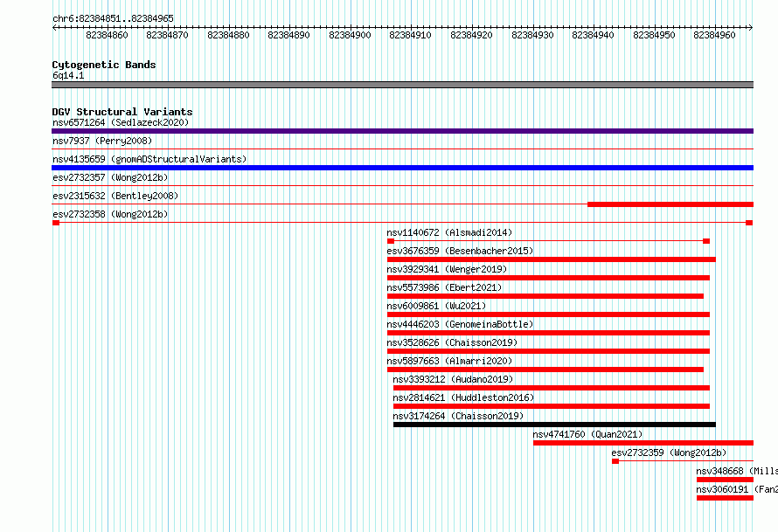Image resolution: width=778 pixels, height=532 pixels.
Task: Select the red nsv4741760 variant bar
Action: [643, 443]
